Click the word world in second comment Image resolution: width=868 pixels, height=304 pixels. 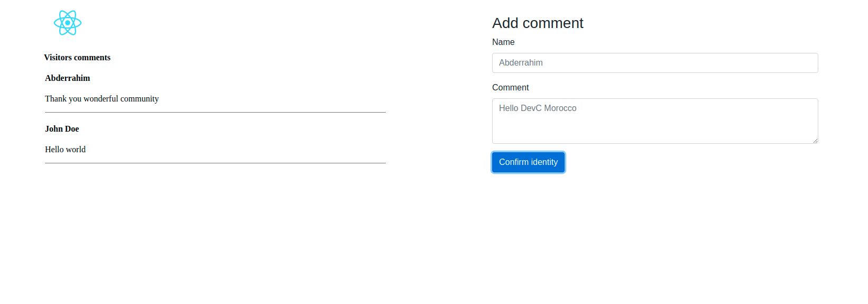click(76, 150)
